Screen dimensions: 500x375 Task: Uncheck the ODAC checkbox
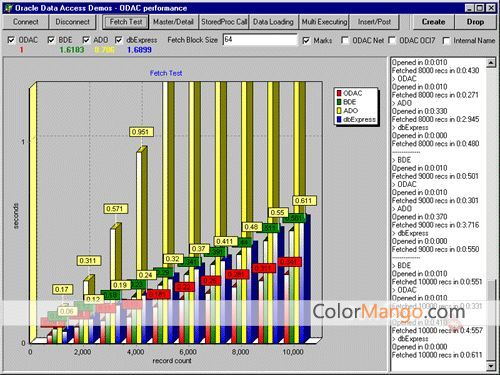(x=11, y=40)
